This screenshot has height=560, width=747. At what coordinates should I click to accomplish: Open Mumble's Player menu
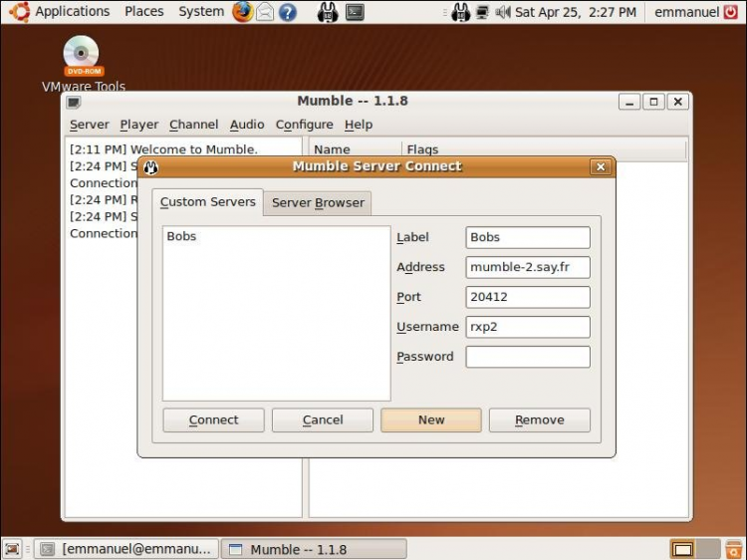coord(139,125)
